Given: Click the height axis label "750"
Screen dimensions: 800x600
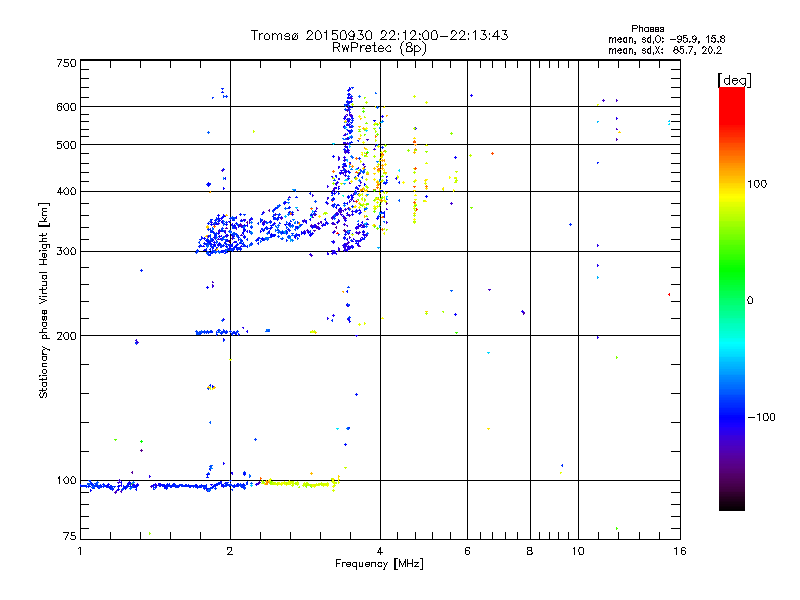Looking at the screenshot, I should 66,63.
